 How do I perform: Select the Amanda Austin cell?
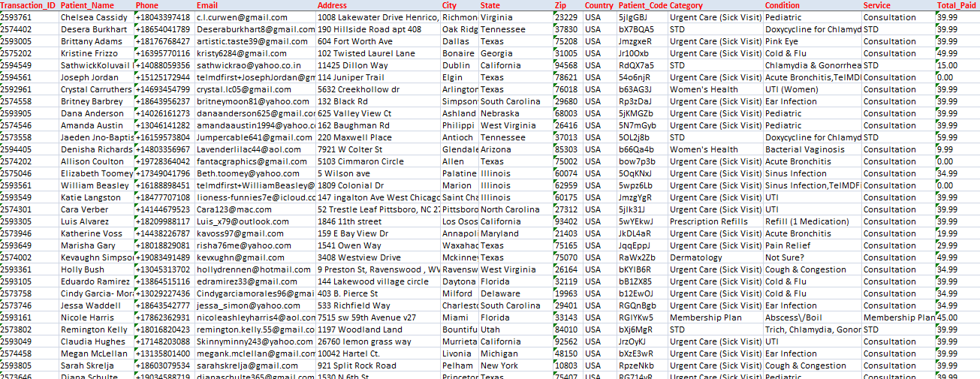pos(96,125)
